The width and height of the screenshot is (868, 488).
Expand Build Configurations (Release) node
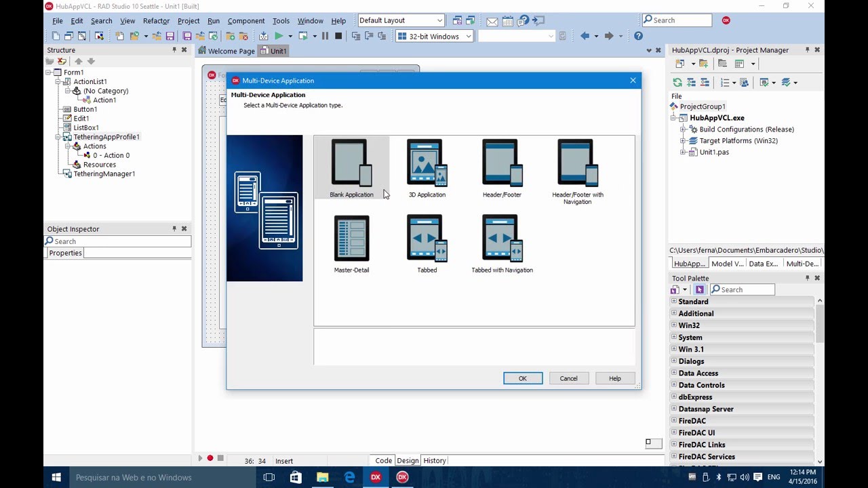click(684, 129)
